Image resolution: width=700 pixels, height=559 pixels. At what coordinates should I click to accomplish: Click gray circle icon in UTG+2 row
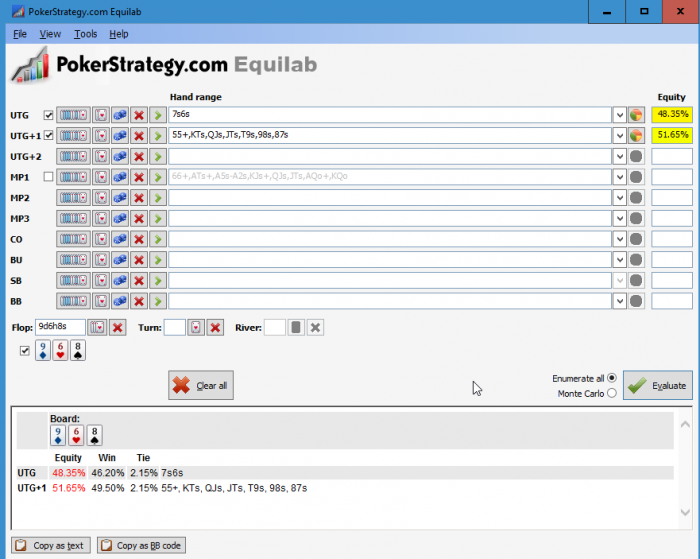click(636, 156)
